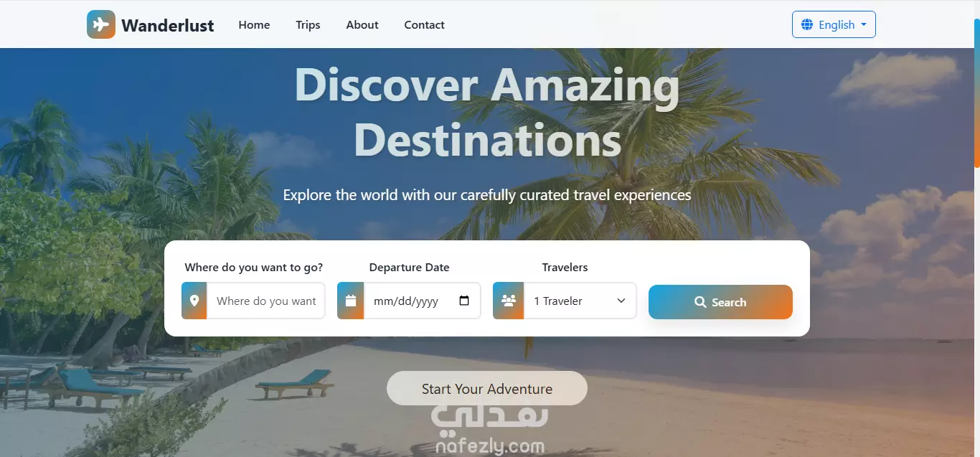Go to the Home menu item

coord(254,24)
